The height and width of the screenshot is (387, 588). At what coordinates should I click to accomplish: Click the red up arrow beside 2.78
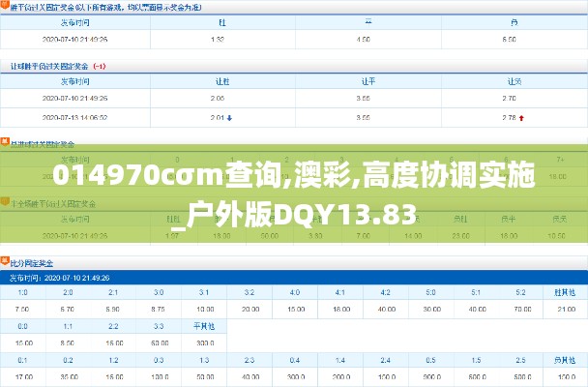pos(521,118)
